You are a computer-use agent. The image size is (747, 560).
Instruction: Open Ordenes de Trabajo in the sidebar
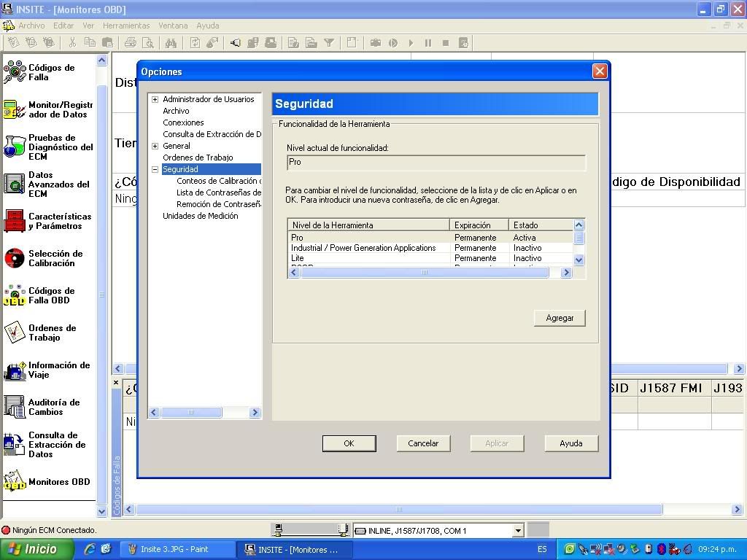pyautogui.click(x=40, y=332)
